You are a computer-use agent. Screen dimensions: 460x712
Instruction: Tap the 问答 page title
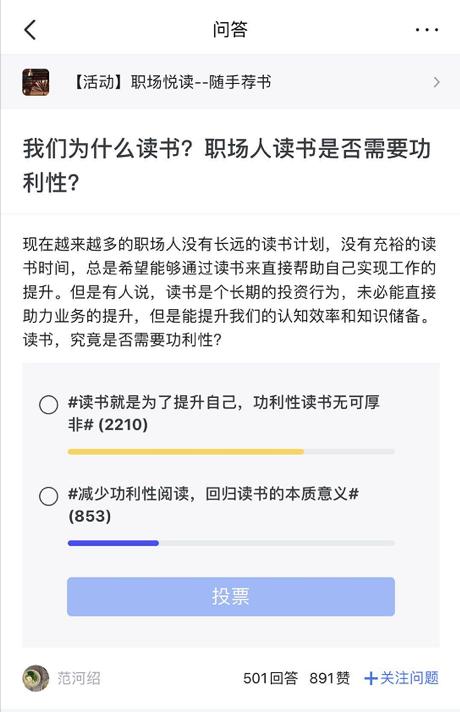(x=230, y=30)
